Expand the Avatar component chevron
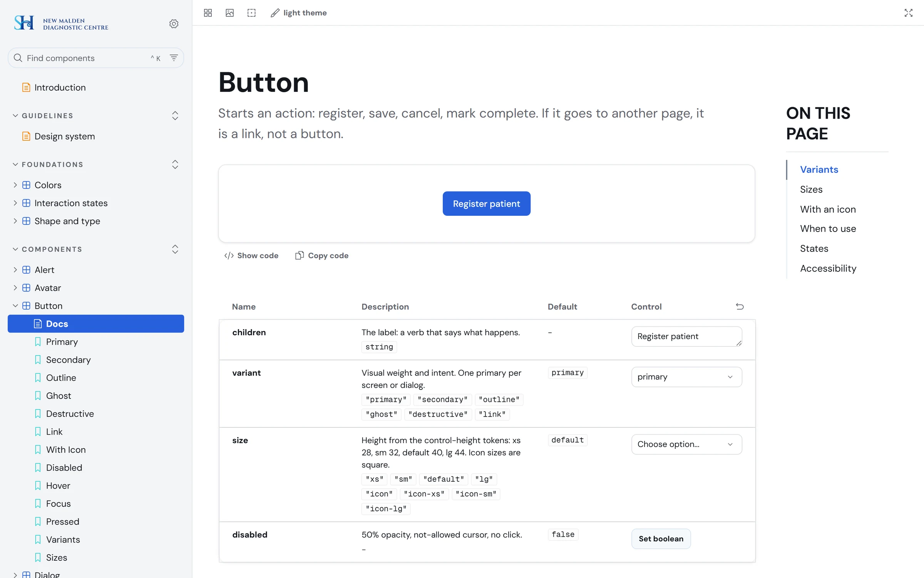This screenshot has width=924, height=578. coord(15,288)
